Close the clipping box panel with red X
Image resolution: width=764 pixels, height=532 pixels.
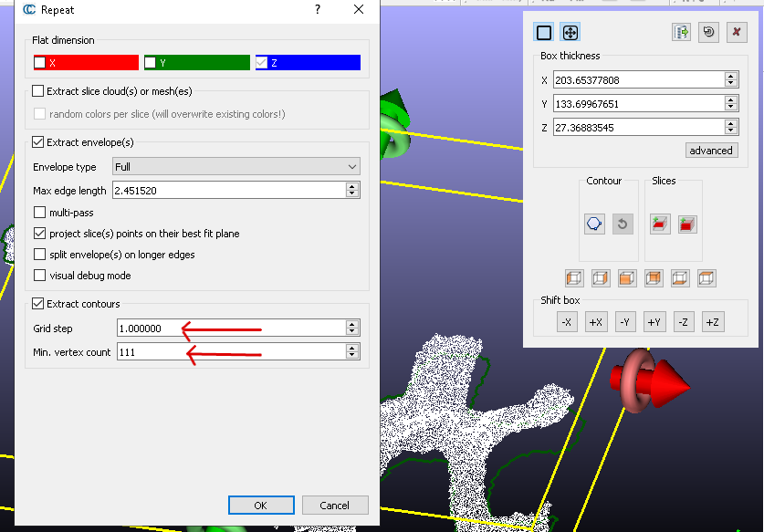pos(735,33)
